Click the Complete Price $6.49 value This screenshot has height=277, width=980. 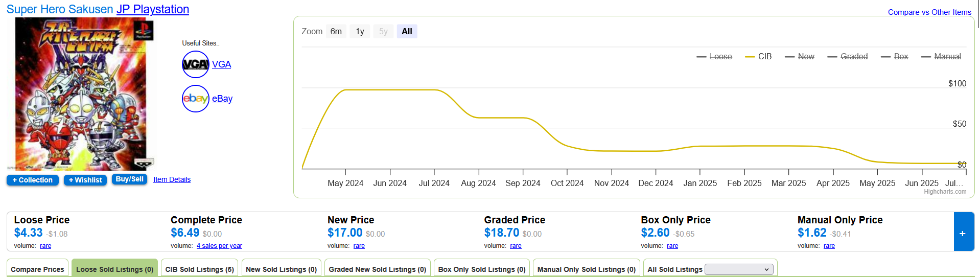185,233
